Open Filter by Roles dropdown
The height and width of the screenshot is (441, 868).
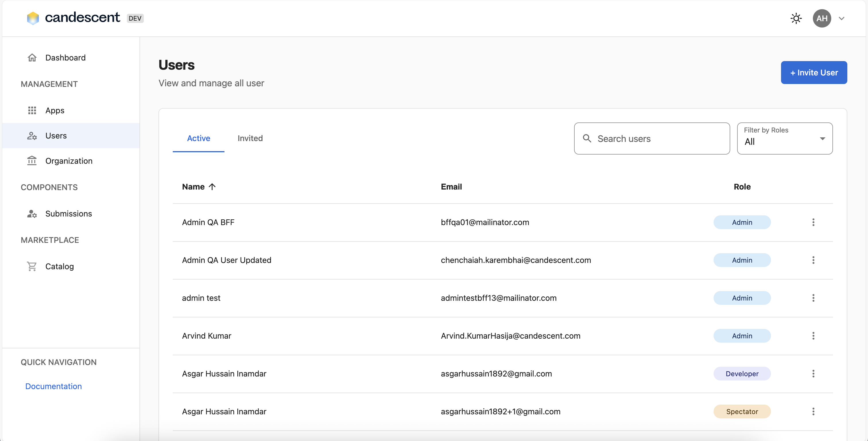784,138
